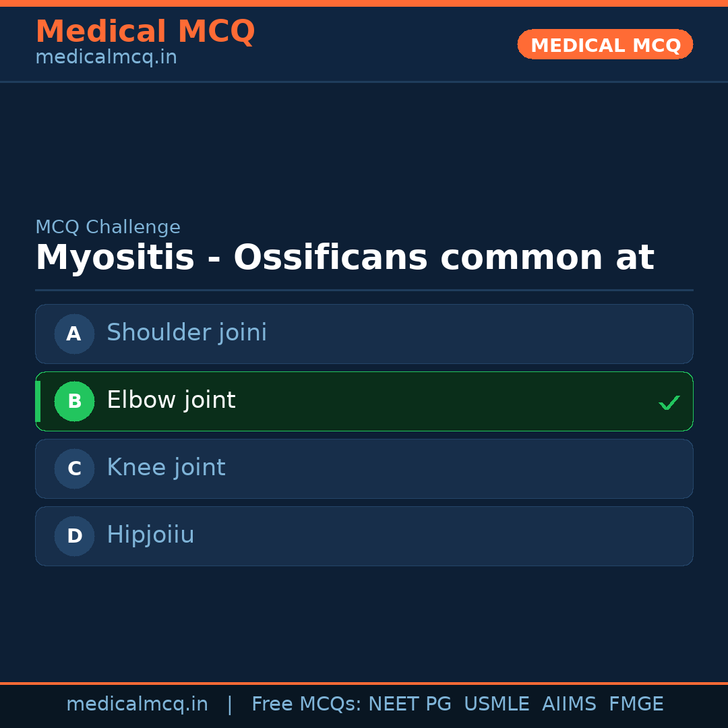Expand the MCQ Challenge section
The width and height of the screenshot is (728, 728).
[x=108, y=227]
